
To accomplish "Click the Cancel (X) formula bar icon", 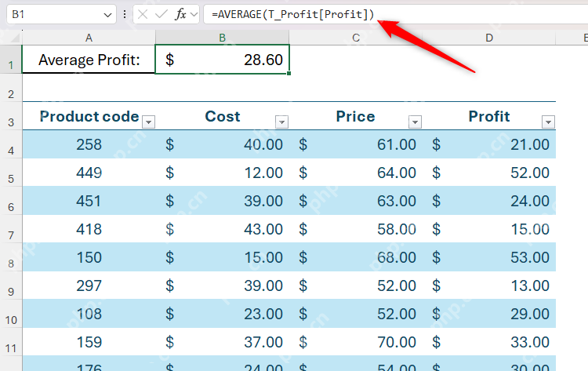I will 143,15.
